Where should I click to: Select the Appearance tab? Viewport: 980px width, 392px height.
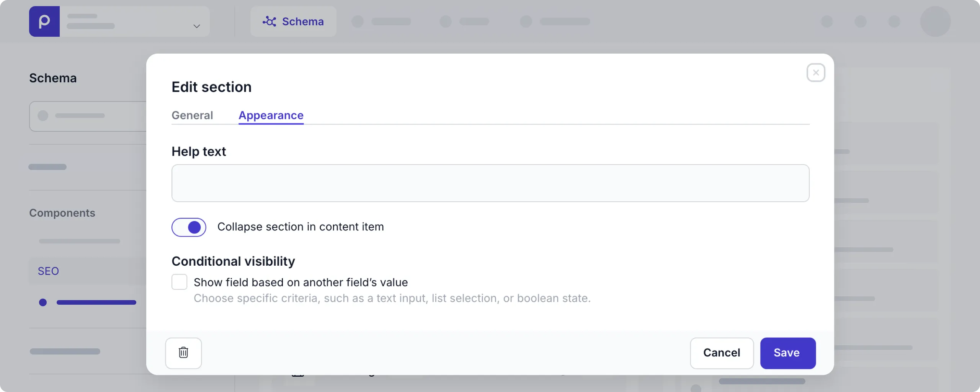coord(271,115)
